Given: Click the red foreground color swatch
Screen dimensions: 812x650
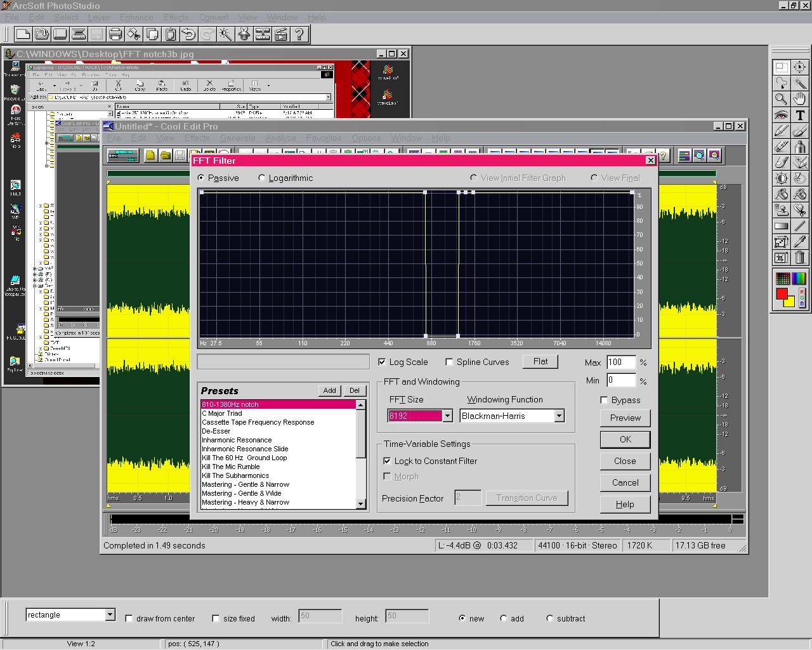Looking at the screenshot, I should point(782,294).
